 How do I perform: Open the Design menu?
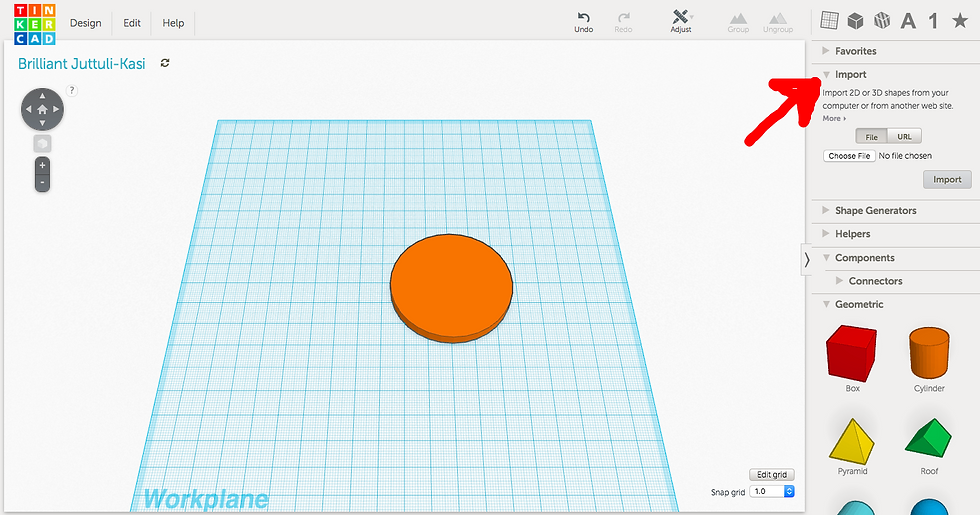point(86,23)
